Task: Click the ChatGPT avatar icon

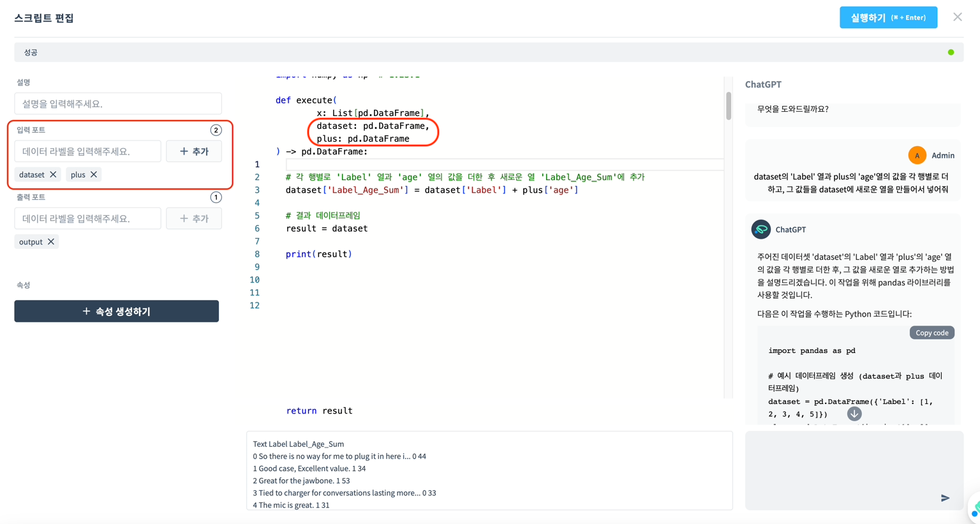Action: click(x=761, y=229)
